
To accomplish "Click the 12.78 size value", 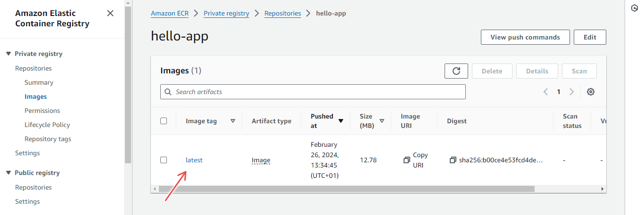I will (x=368, y=160).
